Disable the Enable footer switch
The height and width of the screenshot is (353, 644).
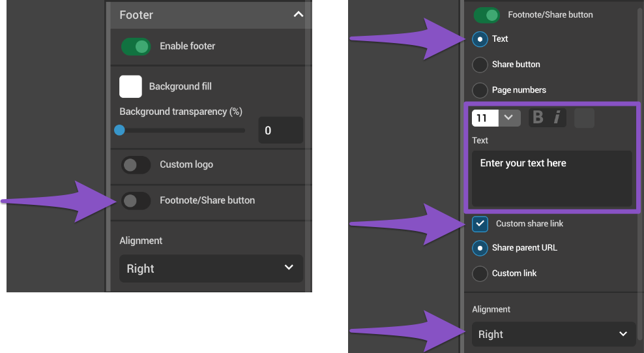pos(136,46)
